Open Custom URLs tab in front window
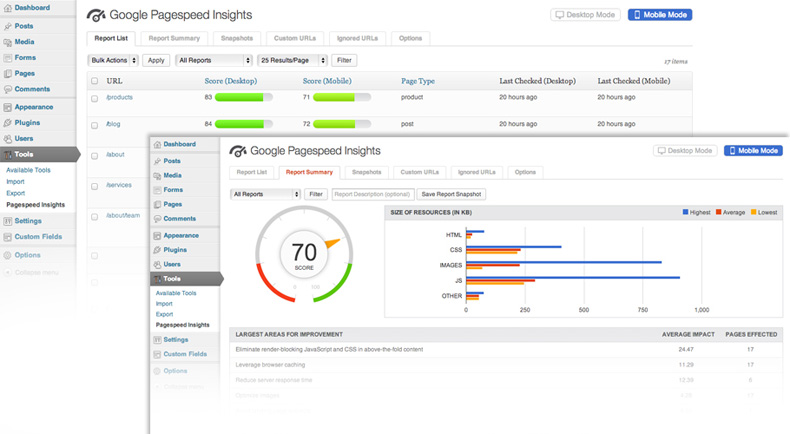Image resolution: width=790 pixels, height=434 pixels. tap(420, 172)
